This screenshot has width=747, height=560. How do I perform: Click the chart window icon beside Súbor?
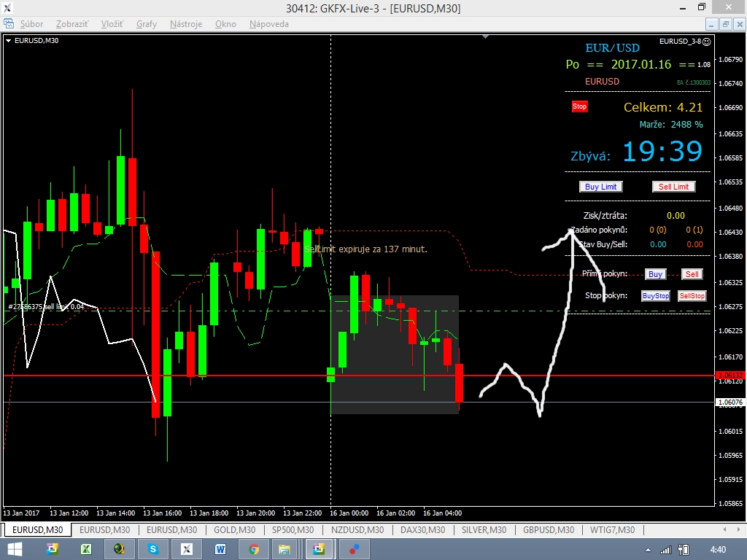(x=9, y=23)
